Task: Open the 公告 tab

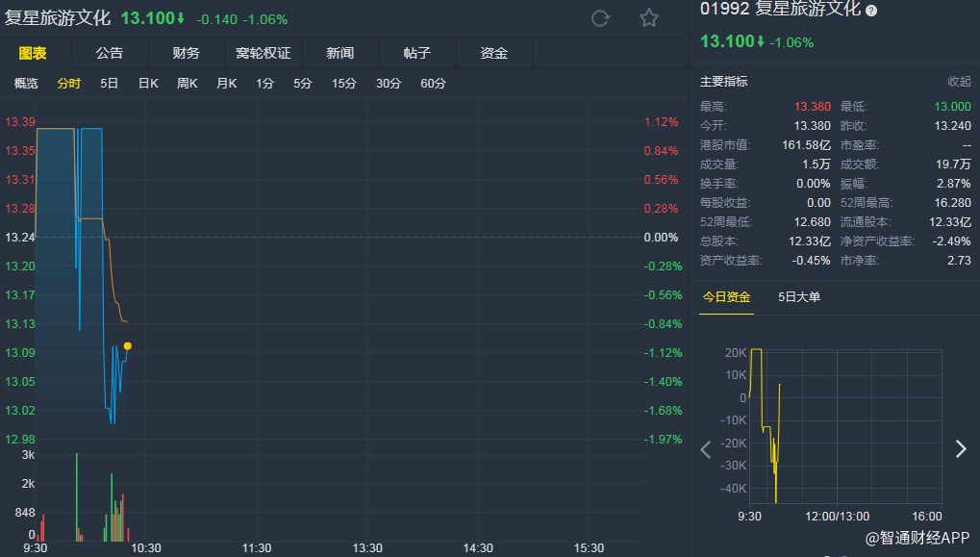Action: [110, 53]
